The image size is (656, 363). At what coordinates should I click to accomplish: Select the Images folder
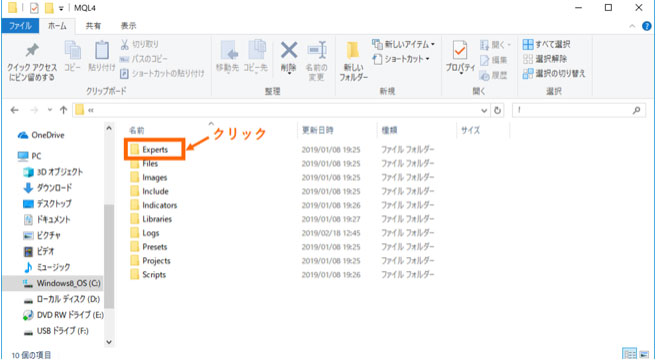[149, 177]
